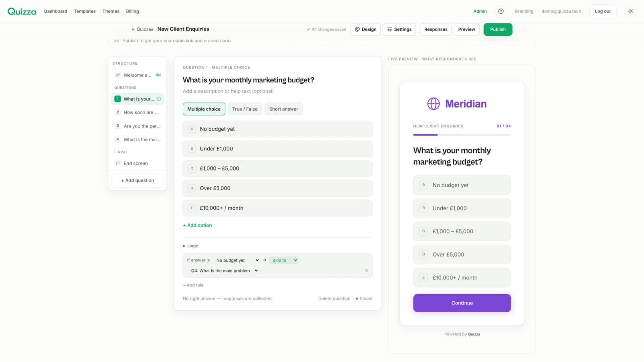Select question 4 'What is the mai...'

pyautogui.click(x=138, y=140)
